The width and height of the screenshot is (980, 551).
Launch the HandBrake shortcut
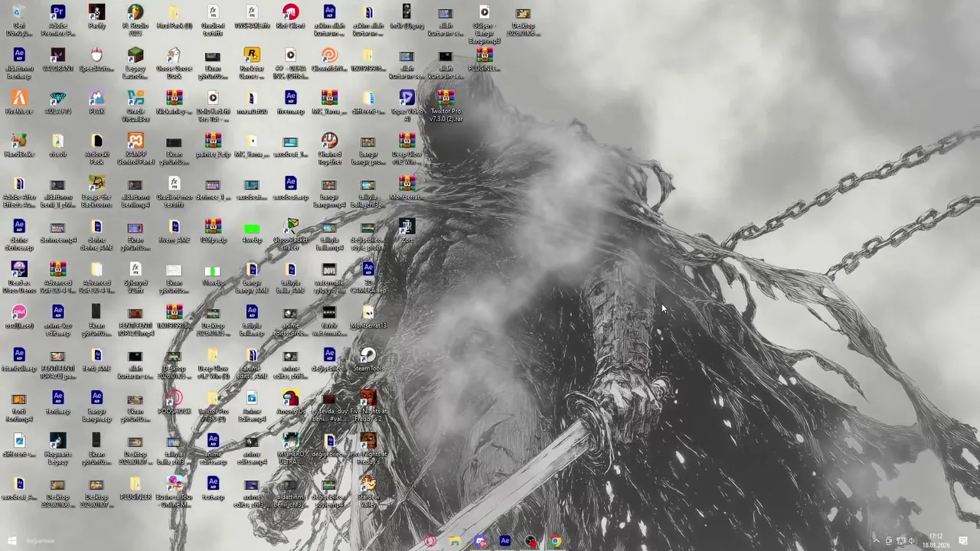coord(19,145)
